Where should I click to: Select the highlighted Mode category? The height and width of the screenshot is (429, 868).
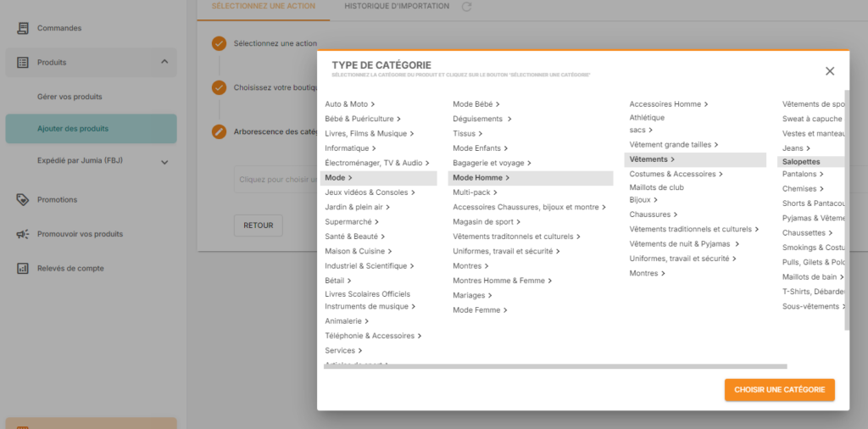pos(379,178)
